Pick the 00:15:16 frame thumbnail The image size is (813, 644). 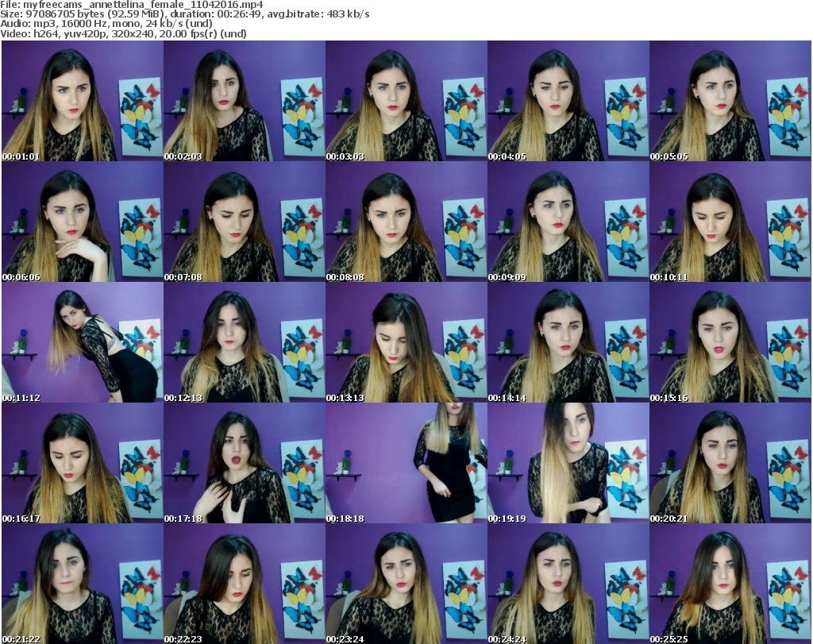point(730,342)
